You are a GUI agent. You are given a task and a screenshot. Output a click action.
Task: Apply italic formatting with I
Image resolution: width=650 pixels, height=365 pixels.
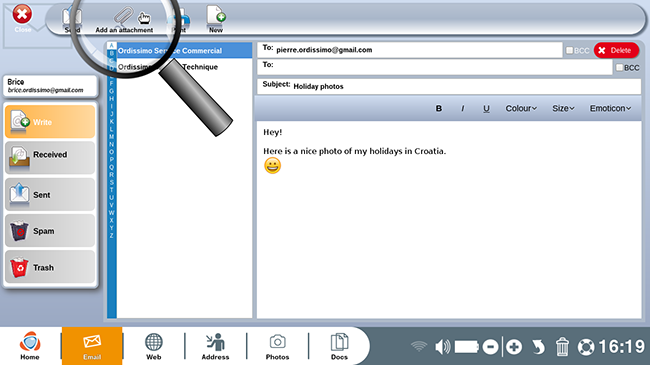(x=463, y=108)
